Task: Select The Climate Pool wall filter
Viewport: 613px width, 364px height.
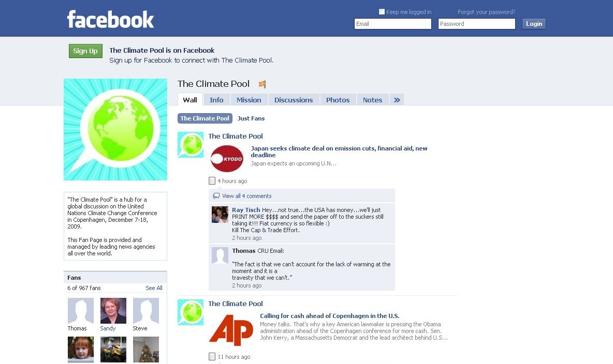Action: pyautogui.click(x=205, y=118)
